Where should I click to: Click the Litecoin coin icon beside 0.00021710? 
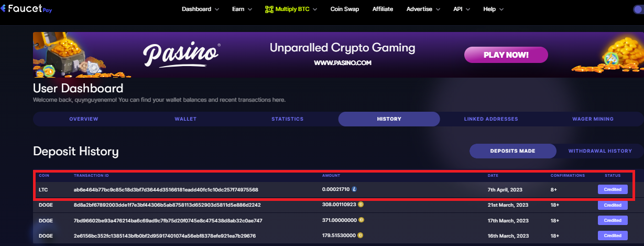pos(354,189)
